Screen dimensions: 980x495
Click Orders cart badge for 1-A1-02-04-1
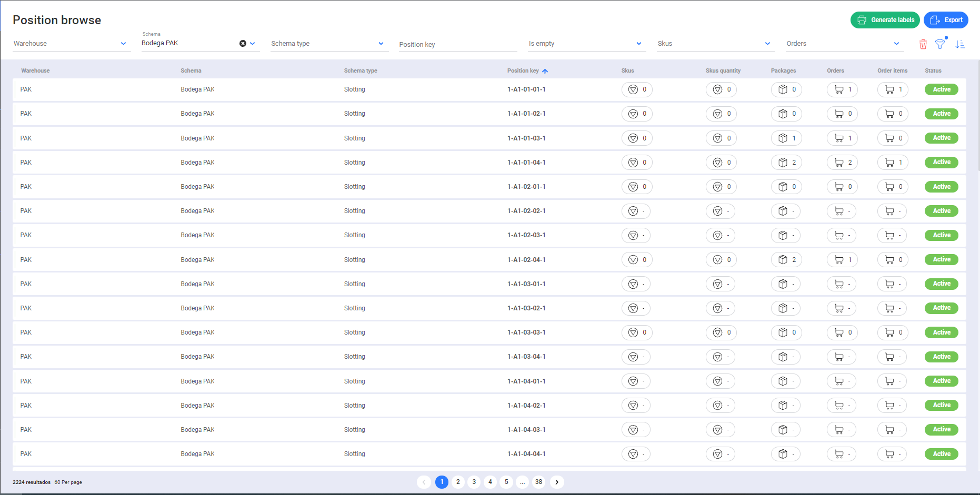tap(842, 260)
